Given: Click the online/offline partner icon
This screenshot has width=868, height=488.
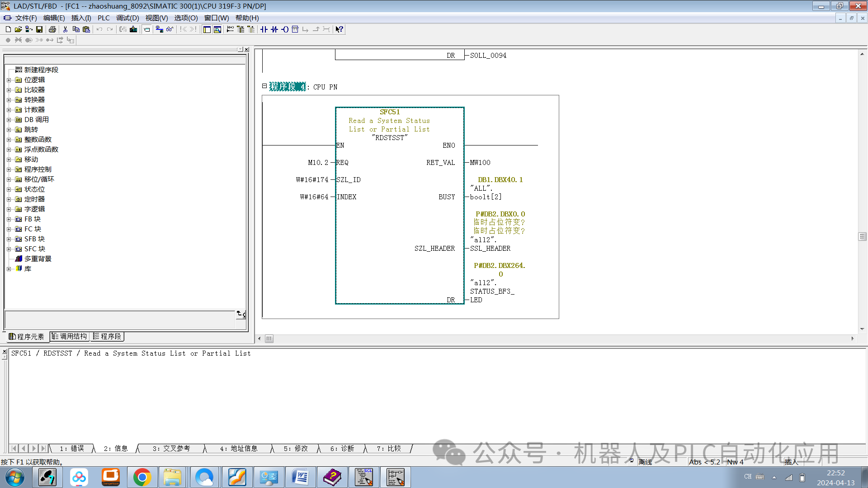Looking at the screenshot, I should point(29,29).
